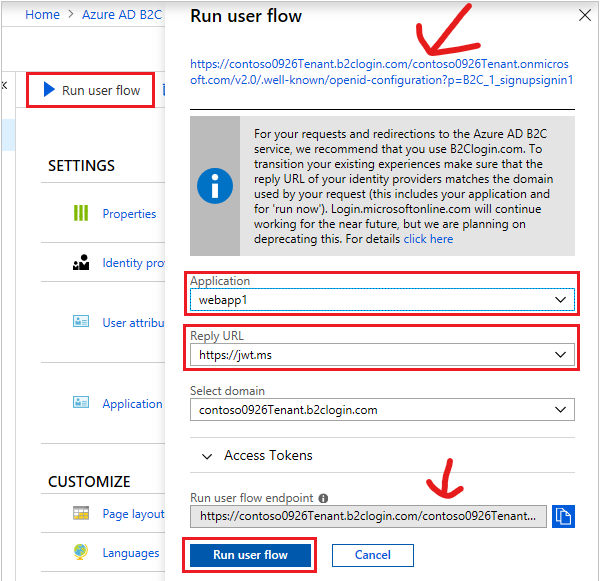Open the Application dropdown showing webapp1

click(382, 300)
